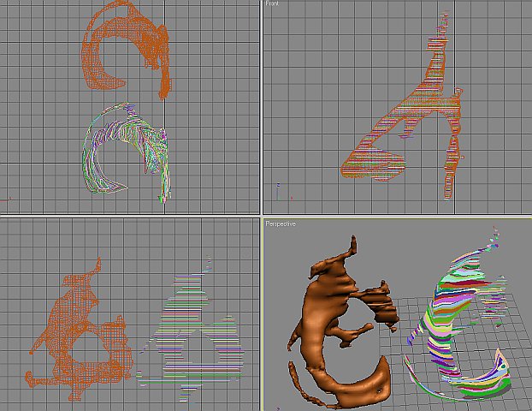Screen dimensions: 532x411
Task: Click the horizontal divider between the left viewports
Action: (128, 215)
